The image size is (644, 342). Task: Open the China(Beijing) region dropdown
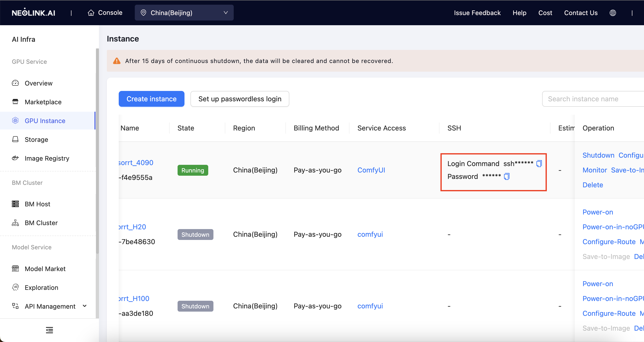(x=184, y=13)
